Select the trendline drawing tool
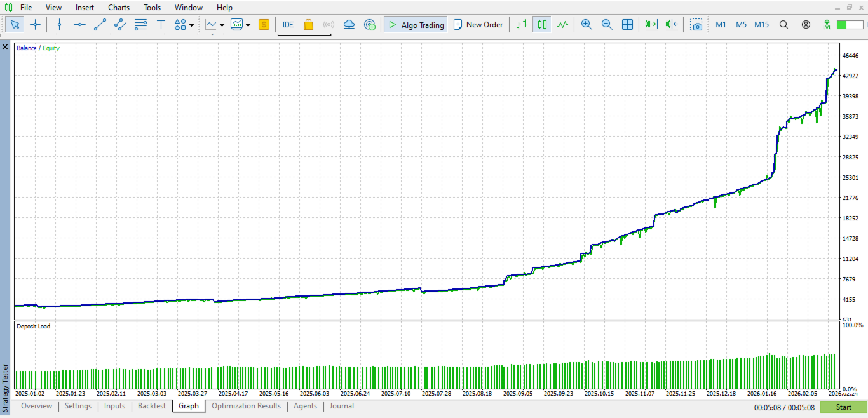 100,25
